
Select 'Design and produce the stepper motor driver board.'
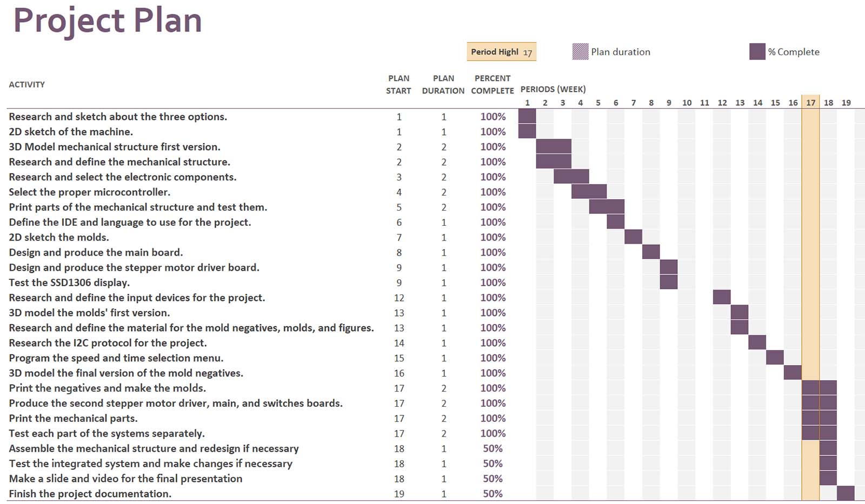(134, 268)
